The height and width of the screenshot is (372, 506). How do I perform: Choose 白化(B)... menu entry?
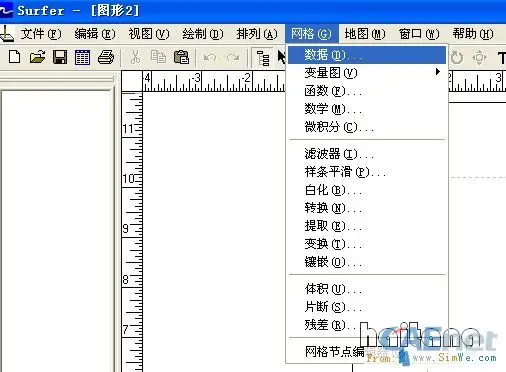point(367,190)
